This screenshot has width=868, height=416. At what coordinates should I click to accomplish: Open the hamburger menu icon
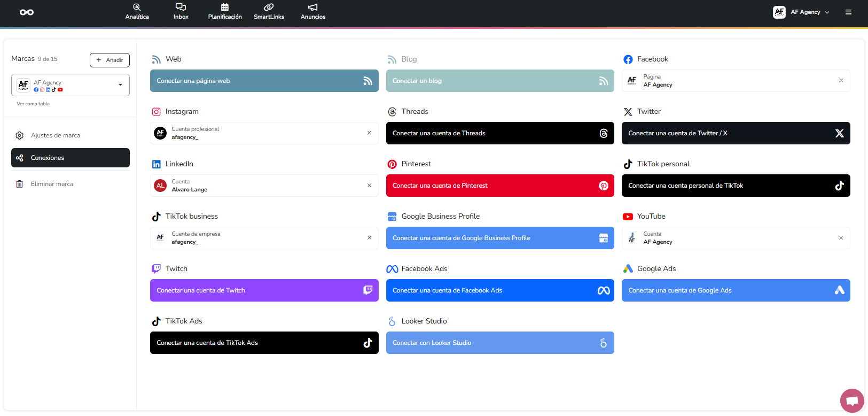click(848, 12)
